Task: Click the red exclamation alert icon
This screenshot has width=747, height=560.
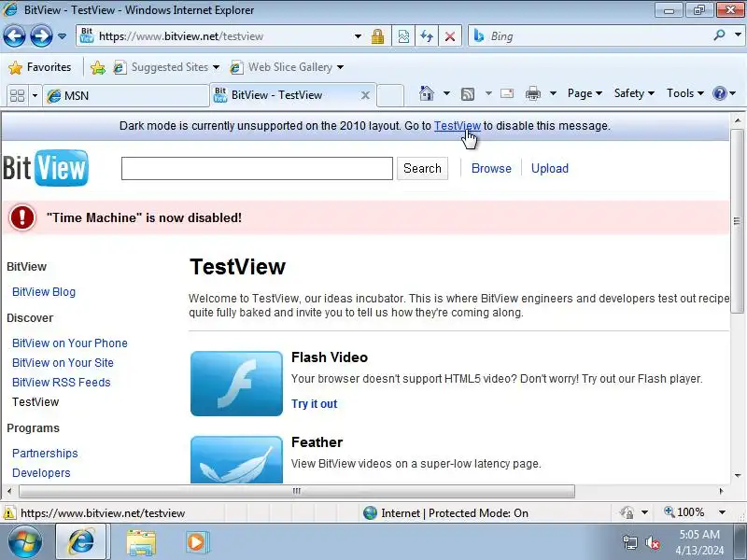Action: pos(21,217)
